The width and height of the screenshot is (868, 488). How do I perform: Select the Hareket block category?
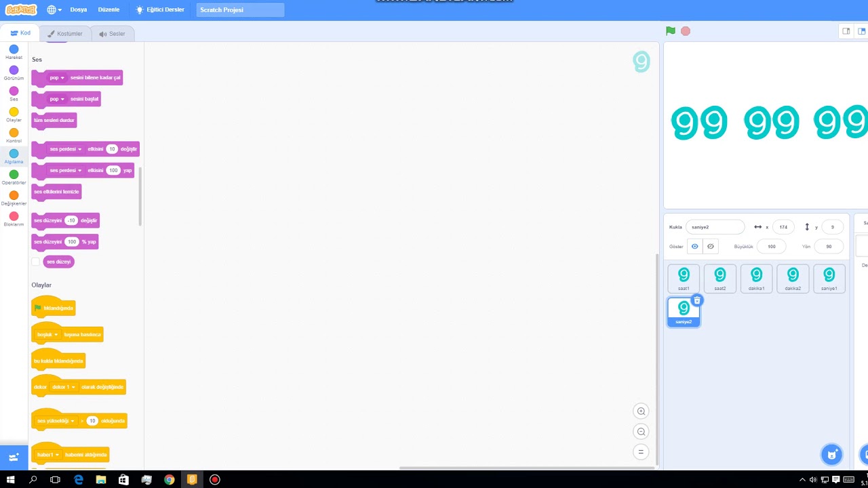coord(14,52)
